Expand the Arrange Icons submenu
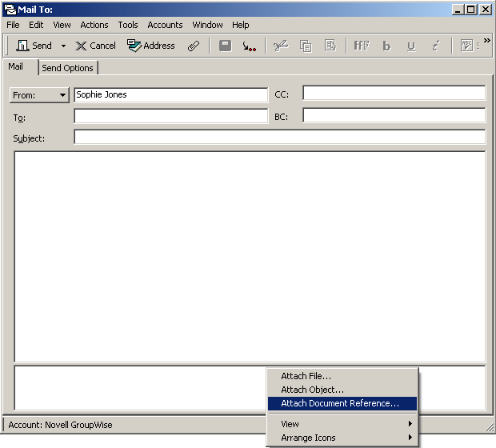Viewport: 496px width, 448px height. 342,438
